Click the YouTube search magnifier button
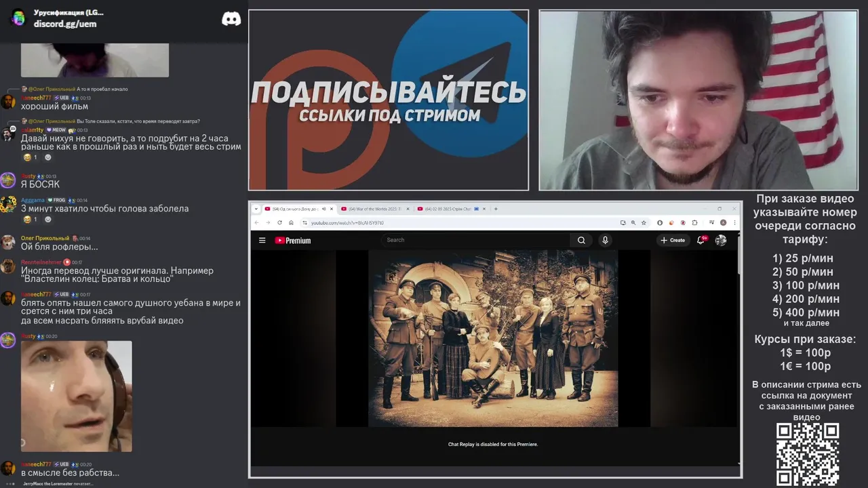This screenshot has width=868, height=488. pyautogui.click(x=581, y=240)
